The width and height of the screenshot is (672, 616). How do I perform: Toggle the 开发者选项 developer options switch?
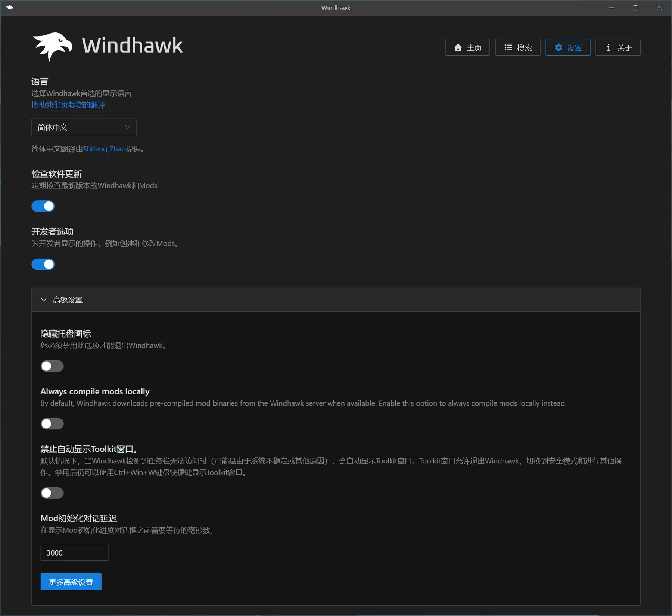coord(43,265)
